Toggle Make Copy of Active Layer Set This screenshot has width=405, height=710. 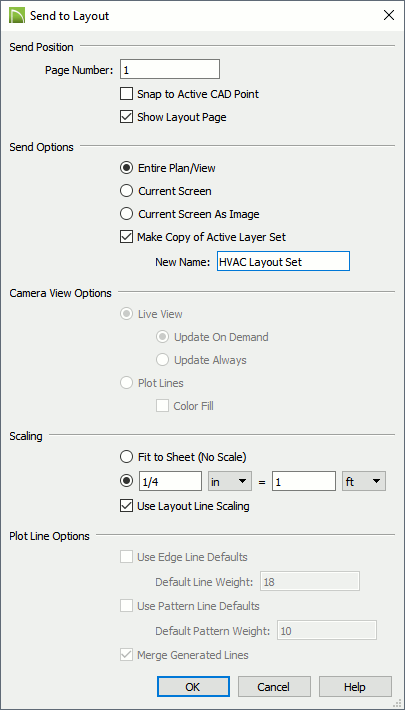pos(126,236)
